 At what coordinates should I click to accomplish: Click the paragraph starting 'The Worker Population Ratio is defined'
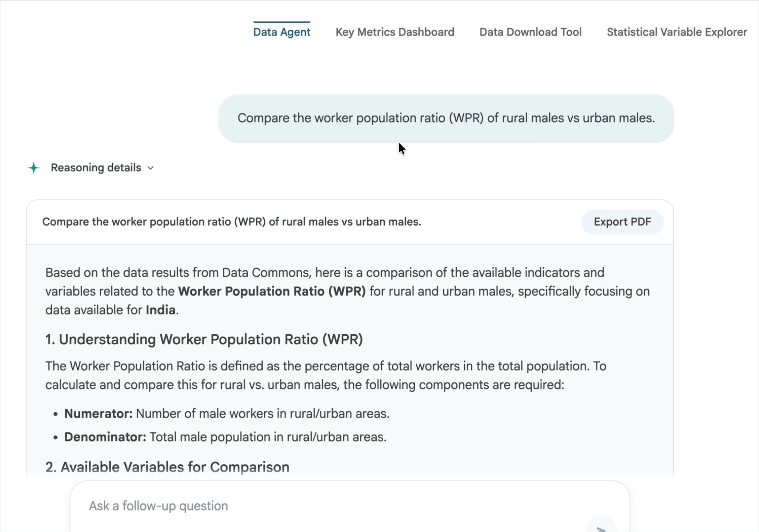pos(326,375)
